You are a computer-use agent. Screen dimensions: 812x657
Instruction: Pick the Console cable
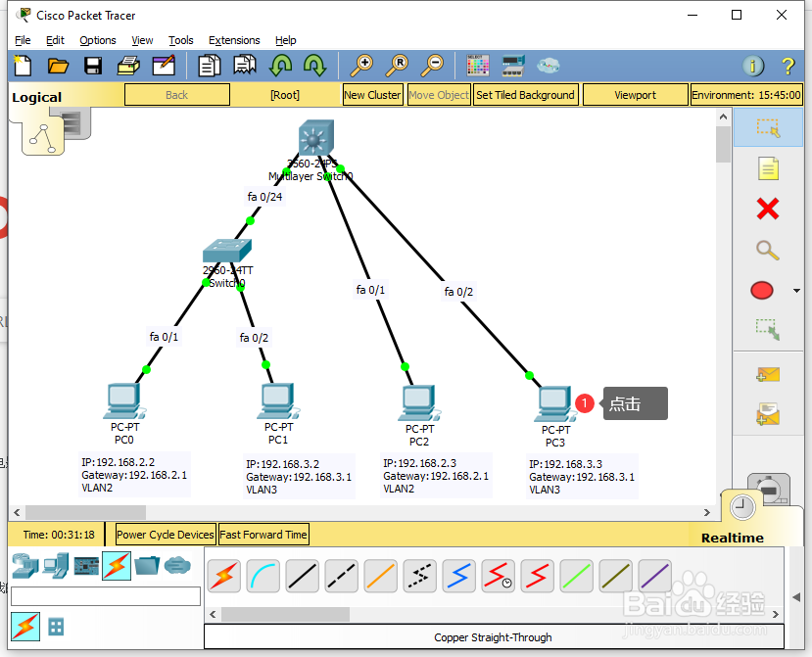point(263,576)
